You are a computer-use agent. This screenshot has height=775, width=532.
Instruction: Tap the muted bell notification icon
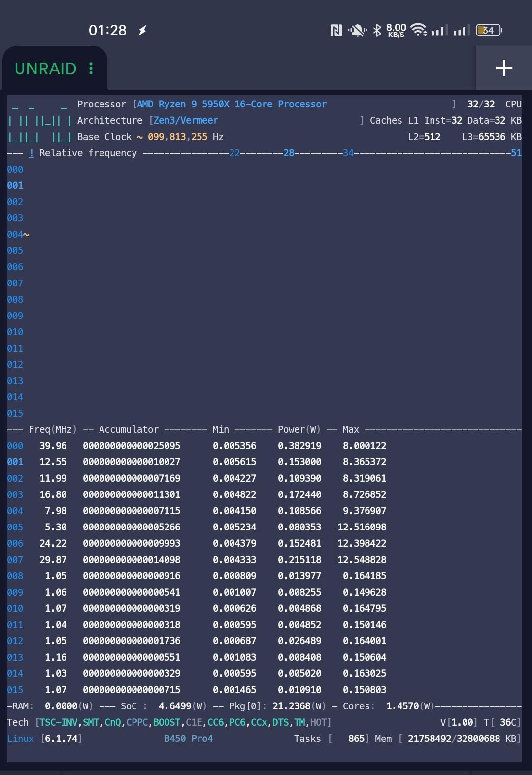[357, 31]
